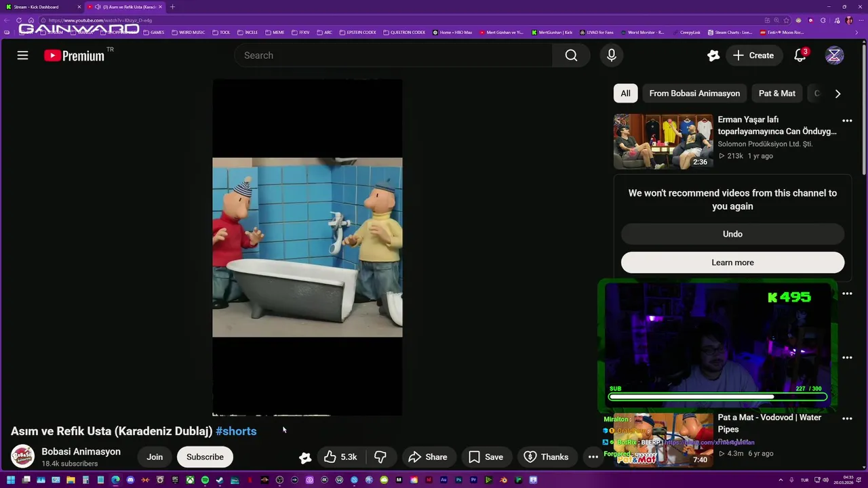This screenshot has width=868, height=488.
Task: Open Windows Start menu
Action: [x=11, y=480]
